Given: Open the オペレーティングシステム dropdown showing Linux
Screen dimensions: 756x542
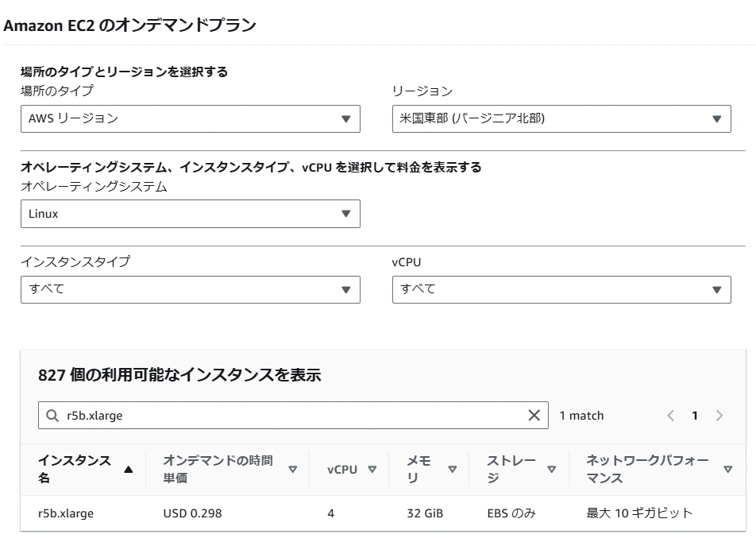Looking at the screenshot, I should [x=190, y=214].
